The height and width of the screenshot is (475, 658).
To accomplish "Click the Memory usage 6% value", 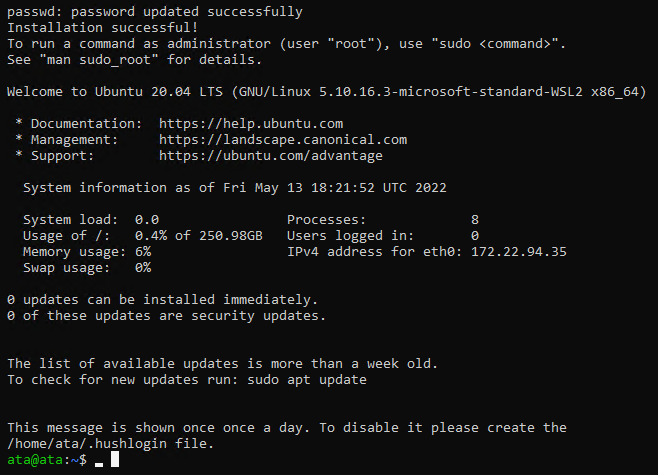I will (x=143, y=252).
